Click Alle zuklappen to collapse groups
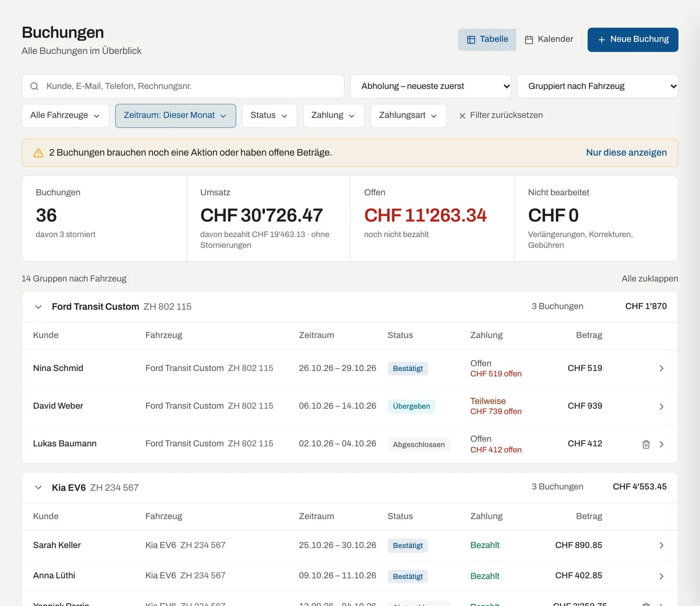 650,279
